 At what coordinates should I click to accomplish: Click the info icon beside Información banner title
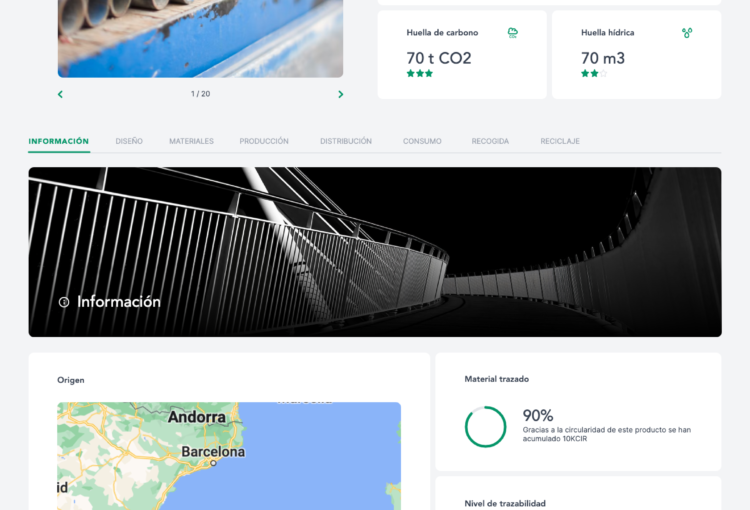(x=64, y=302)
